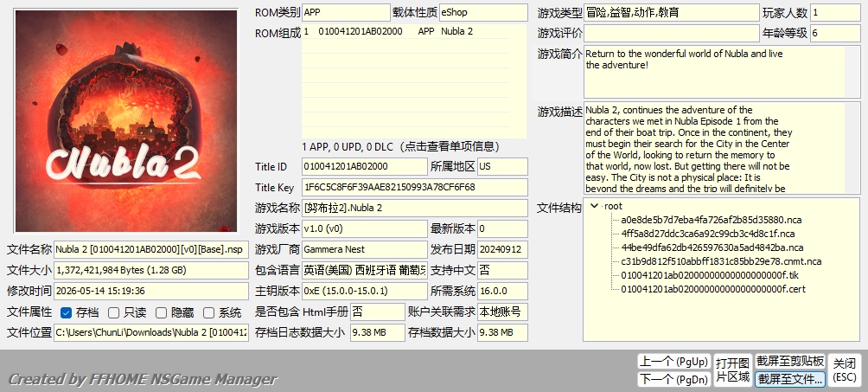This screenshot has width=868, height=392.
Task: Click the 下一个 (PgDn) button
Action: 673,379
